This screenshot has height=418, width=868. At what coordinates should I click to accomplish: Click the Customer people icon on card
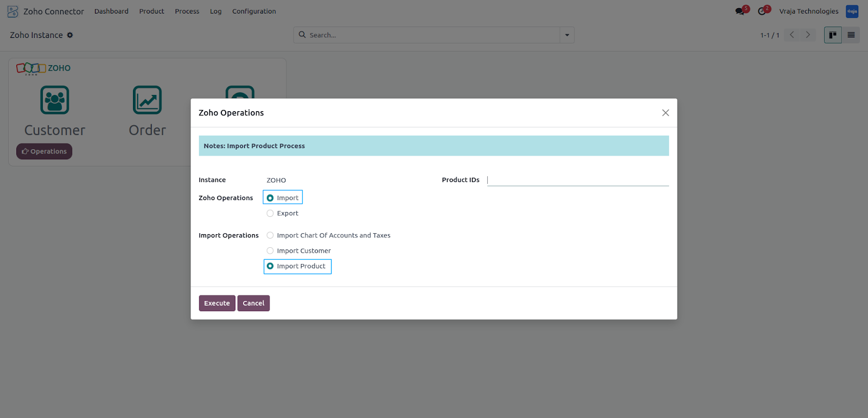55,100
